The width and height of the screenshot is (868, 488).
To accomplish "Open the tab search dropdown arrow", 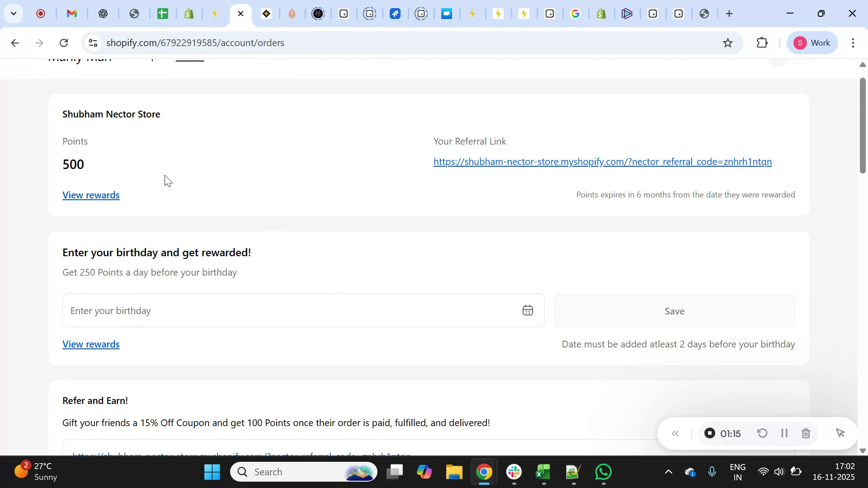I will click(x=14, y=13).
